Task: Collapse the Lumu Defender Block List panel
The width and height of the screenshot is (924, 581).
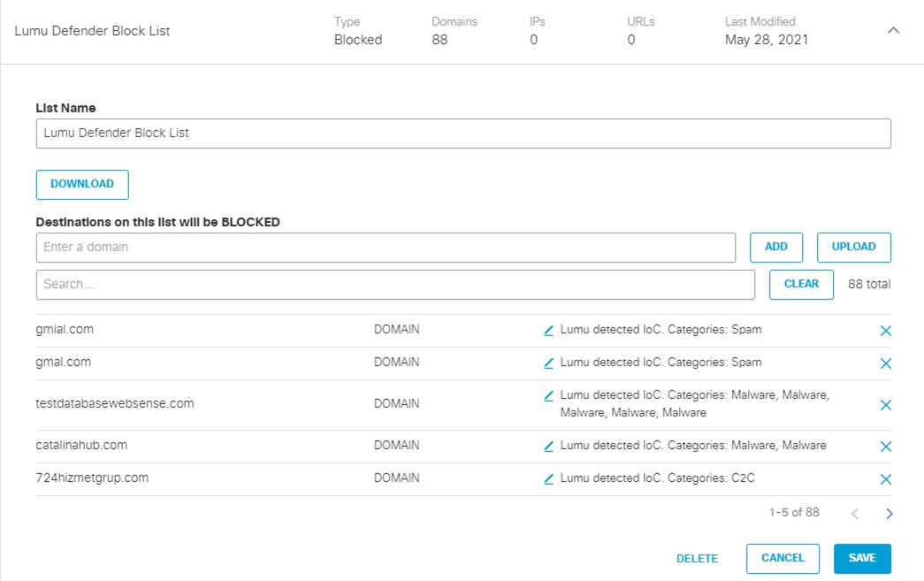Action: click(893, 29)
